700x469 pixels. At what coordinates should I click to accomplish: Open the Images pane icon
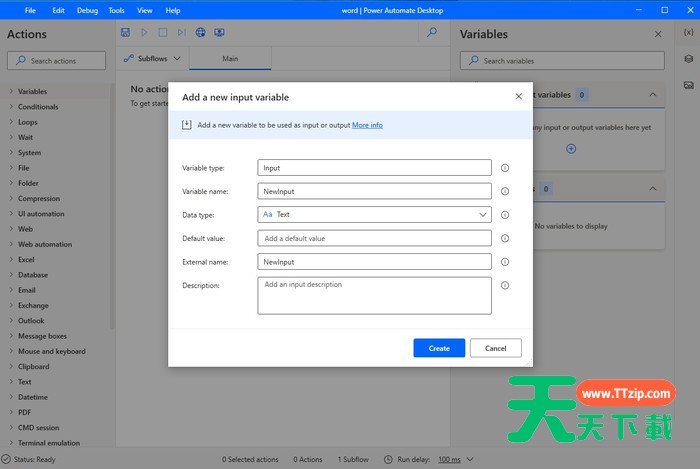pos(688,83)
